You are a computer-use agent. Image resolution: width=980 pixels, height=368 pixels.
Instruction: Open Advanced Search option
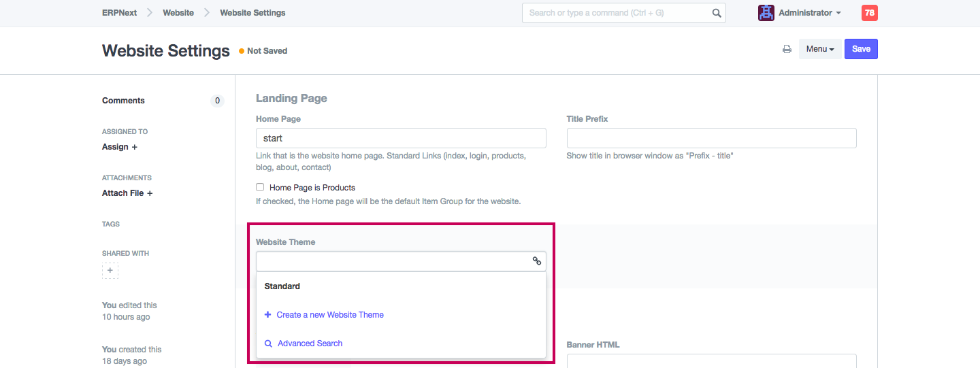(x=310, y=344)
